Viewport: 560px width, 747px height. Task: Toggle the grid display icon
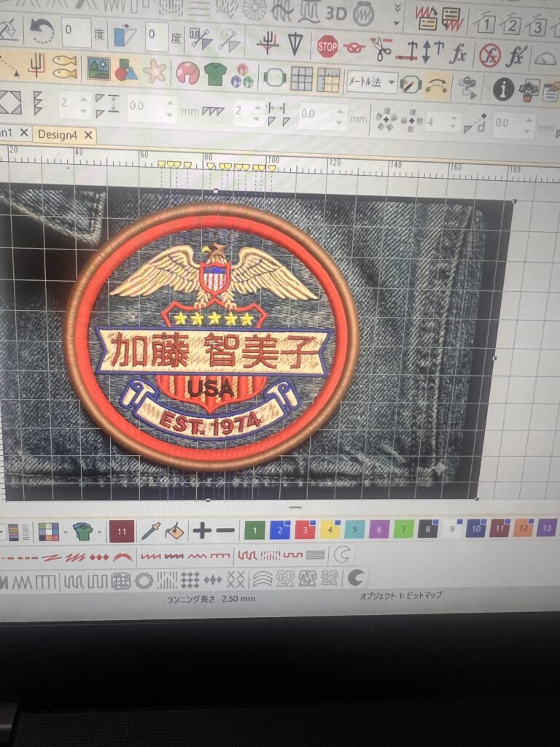coord(301,77)
